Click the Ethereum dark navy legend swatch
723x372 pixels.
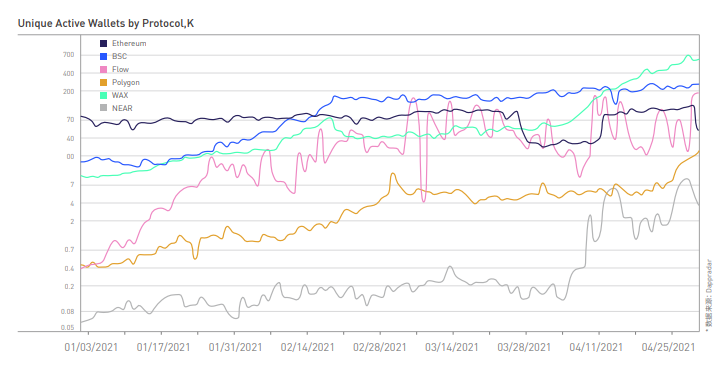(104, 43)
